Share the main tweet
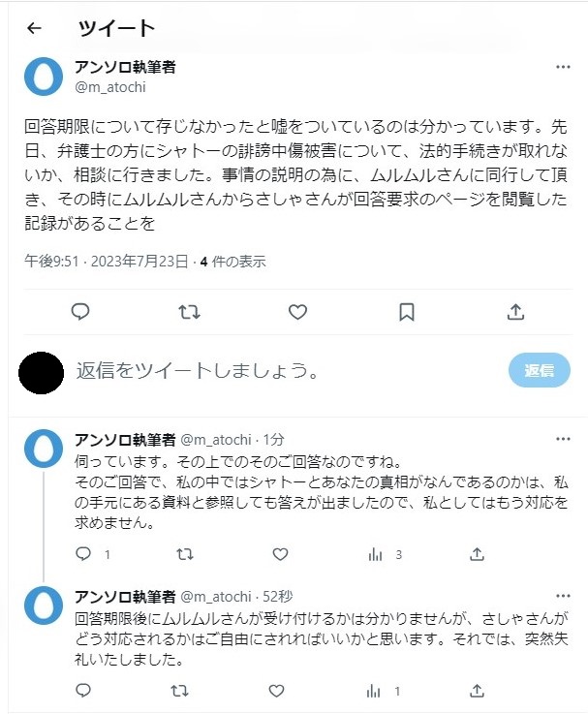 (515, 311)
